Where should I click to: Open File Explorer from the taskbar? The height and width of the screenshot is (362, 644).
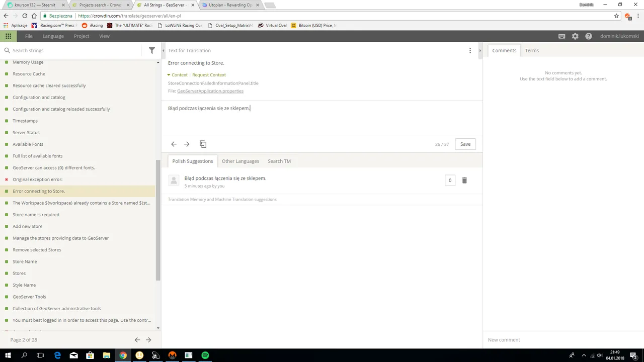pos(107,355)
